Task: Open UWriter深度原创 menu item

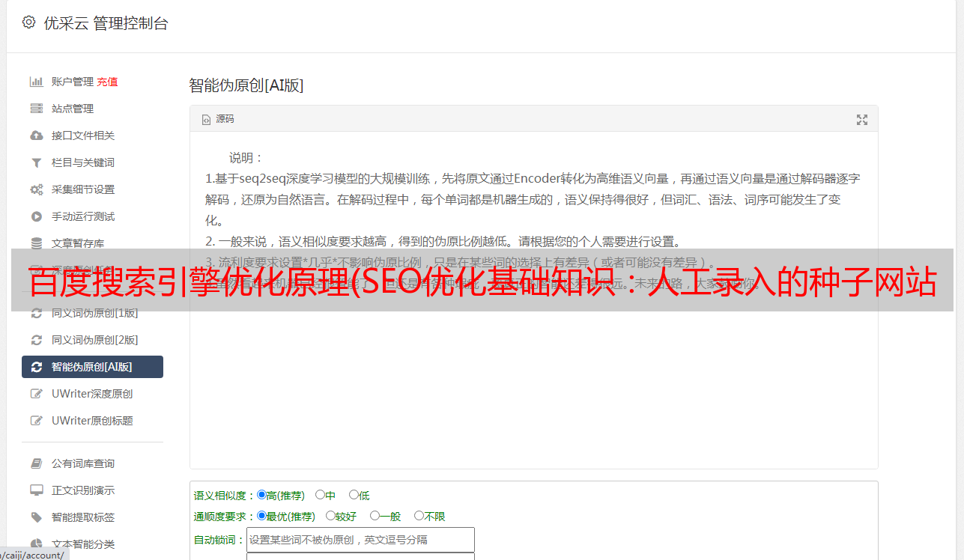Action: (x=92, y=394)
